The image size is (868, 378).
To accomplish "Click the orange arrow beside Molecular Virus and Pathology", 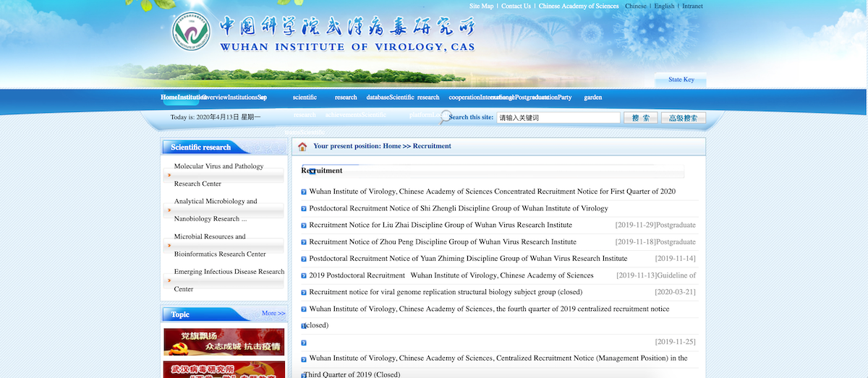I will tap(169, 175).
